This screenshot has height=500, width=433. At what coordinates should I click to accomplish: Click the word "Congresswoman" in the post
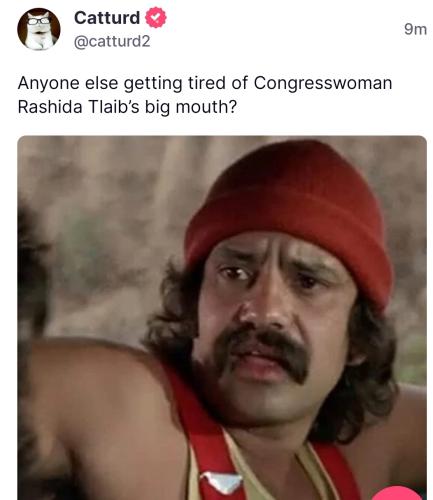pos(323,83)
